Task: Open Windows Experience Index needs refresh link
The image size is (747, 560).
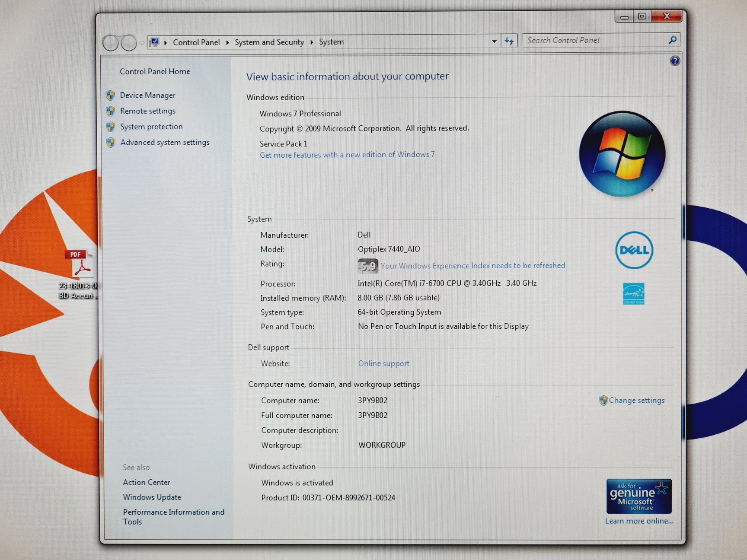Action: coord(473,266)
